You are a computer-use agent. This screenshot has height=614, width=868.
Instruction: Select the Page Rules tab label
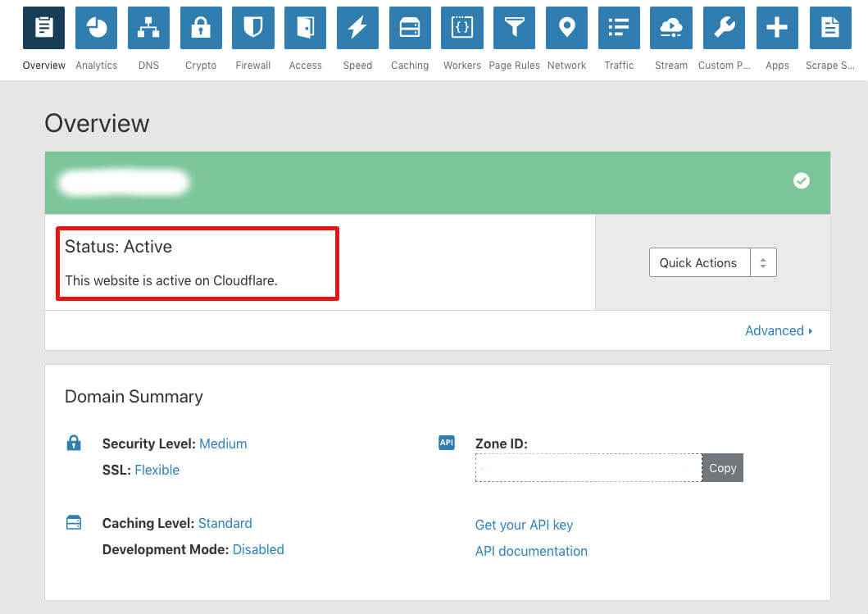tap(514, 66)
